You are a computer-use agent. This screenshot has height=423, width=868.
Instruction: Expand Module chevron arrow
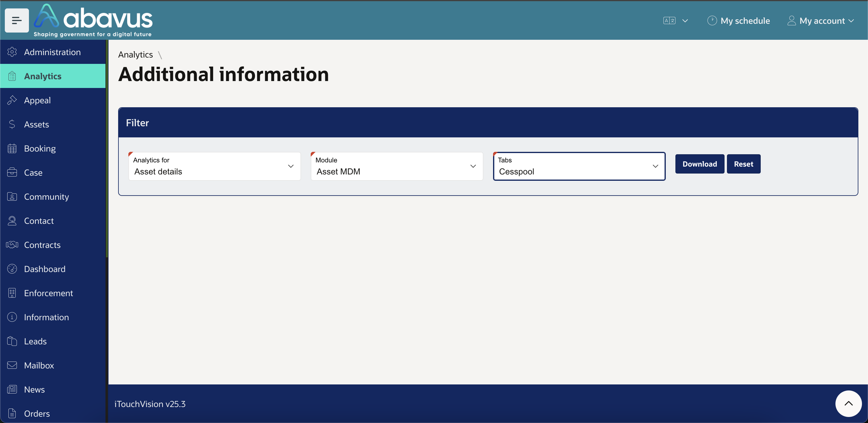pos(473,166)
